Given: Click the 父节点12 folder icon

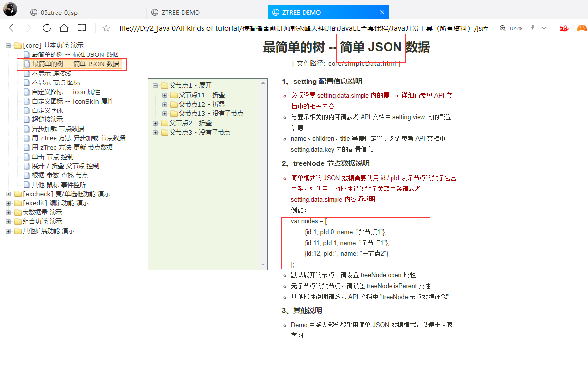Looking at the screenshot, I should click(174, 105).
